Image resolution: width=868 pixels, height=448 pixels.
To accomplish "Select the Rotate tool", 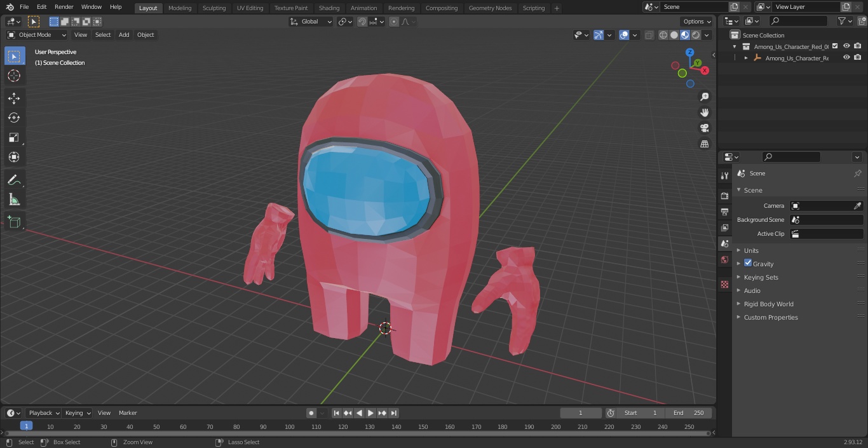I will [x=14, y=118].
